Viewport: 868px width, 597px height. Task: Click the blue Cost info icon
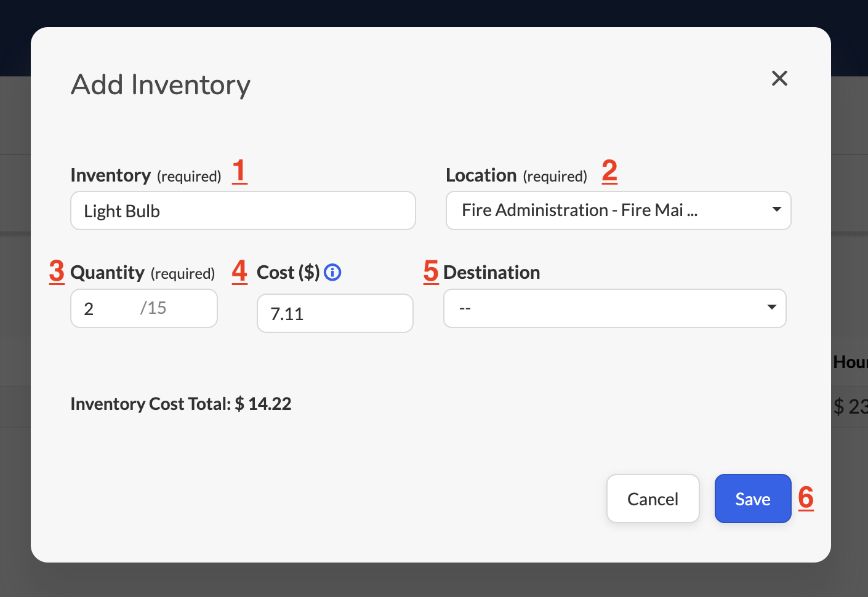332,272
